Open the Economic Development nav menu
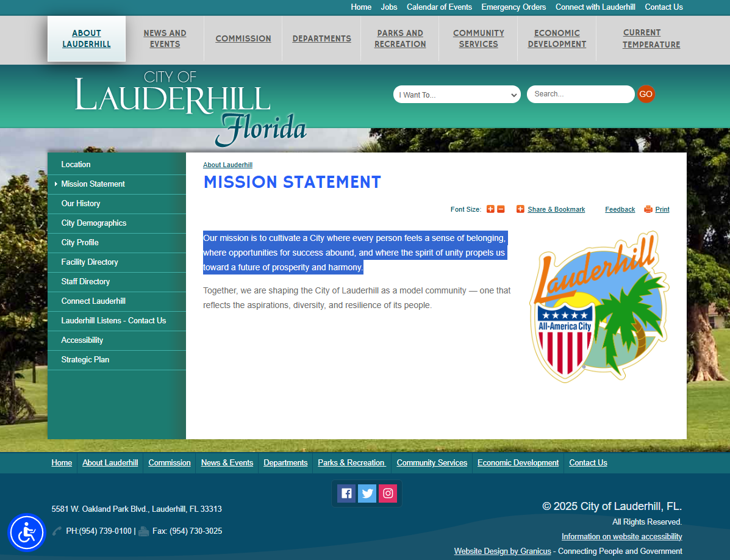Screen dimensions: 730x560 point(557,38)
